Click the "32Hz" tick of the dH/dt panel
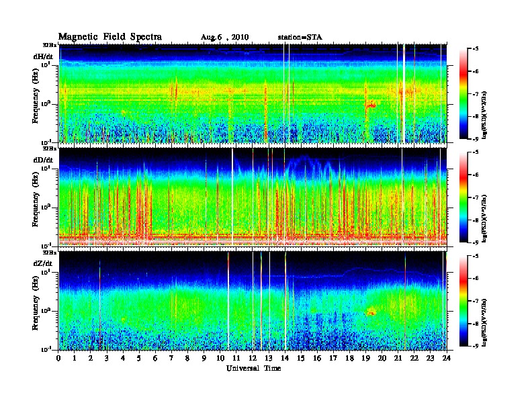 [x=49, y=45]
